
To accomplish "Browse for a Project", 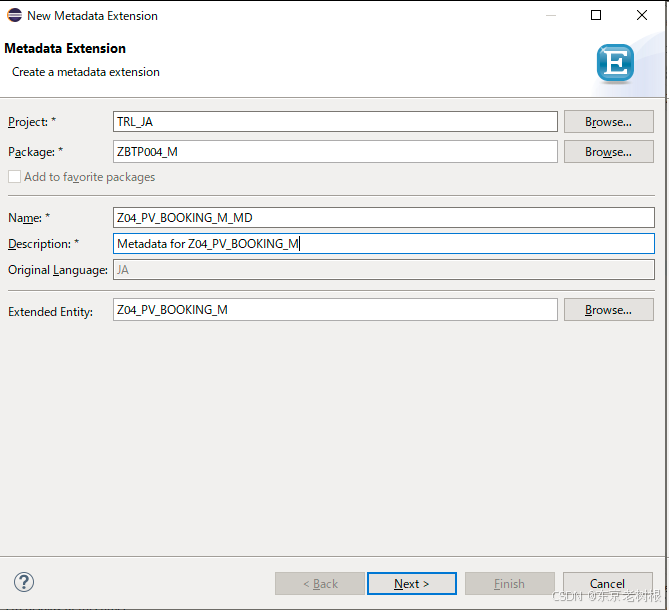I will pos(608,122).
